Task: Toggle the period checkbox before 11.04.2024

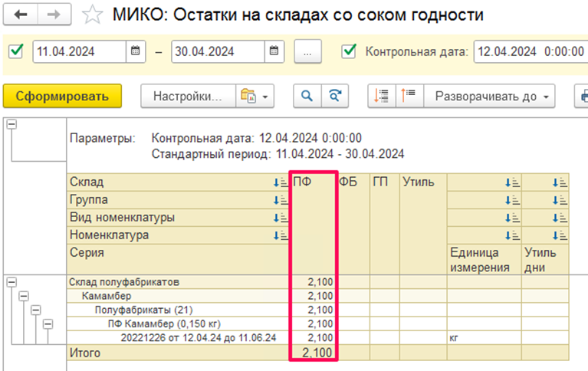Action: 16,51
